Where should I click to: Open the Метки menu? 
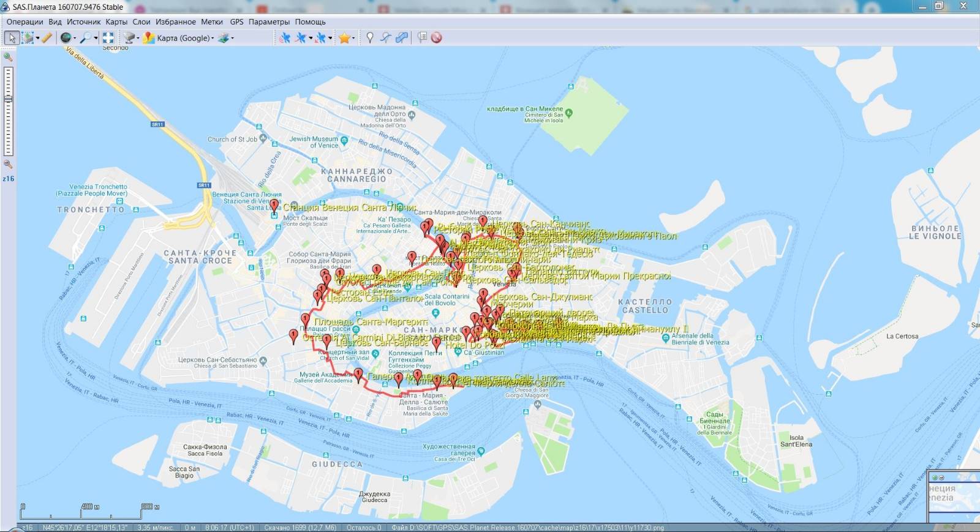click(x=212, y=21)
